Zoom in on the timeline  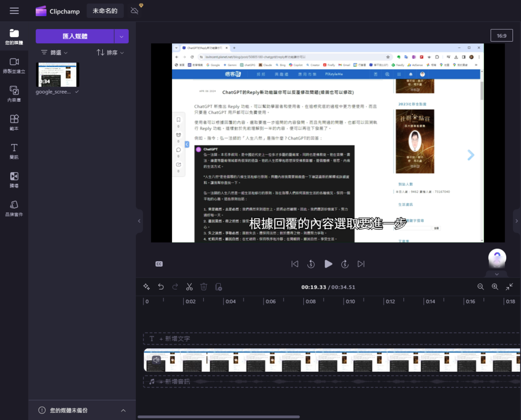point(495,287)
